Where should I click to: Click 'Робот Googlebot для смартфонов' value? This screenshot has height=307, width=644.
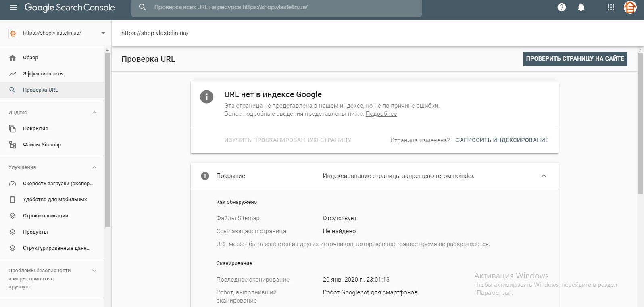coord(370,292)
